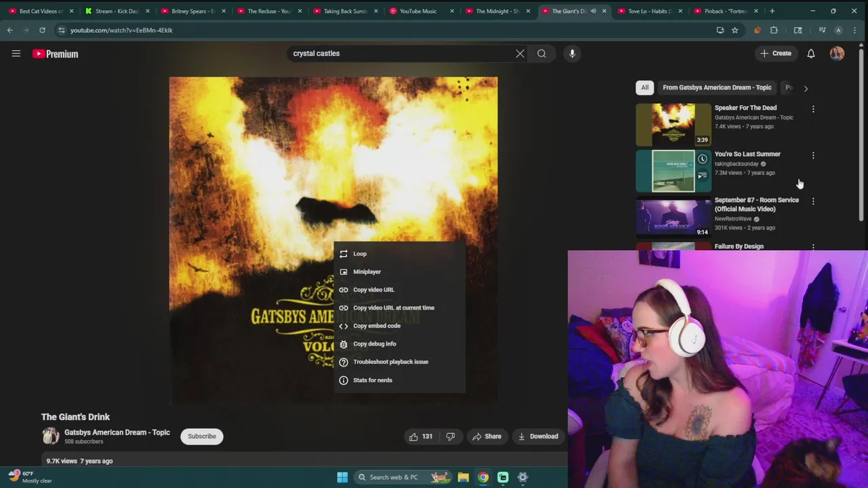Viewport: 868px width, 488px height.
Task: Open Failure By Design video title
Action: coord(739,247)
